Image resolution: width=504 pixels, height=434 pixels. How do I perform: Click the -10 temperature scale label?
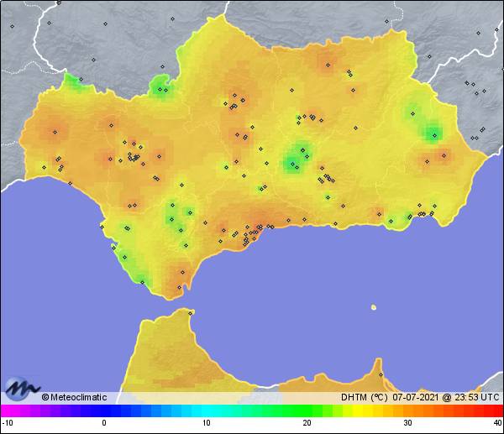point(7,423)
